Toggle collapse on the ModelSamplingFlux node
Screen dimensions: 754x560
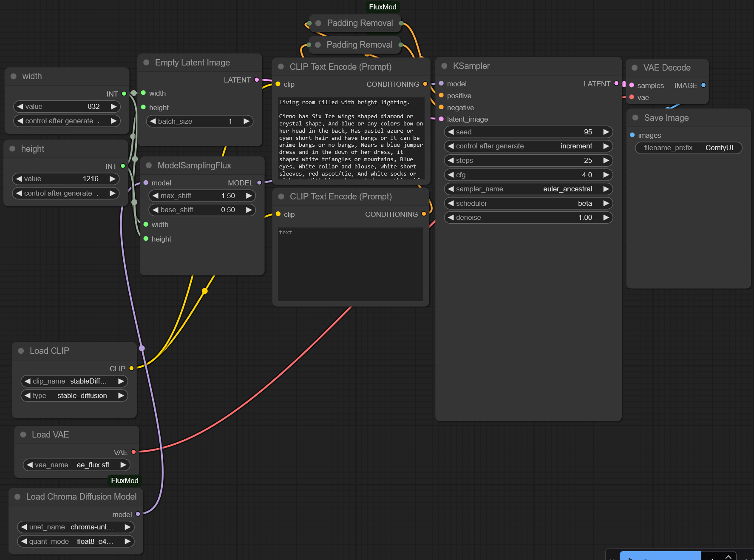[149, 165]
